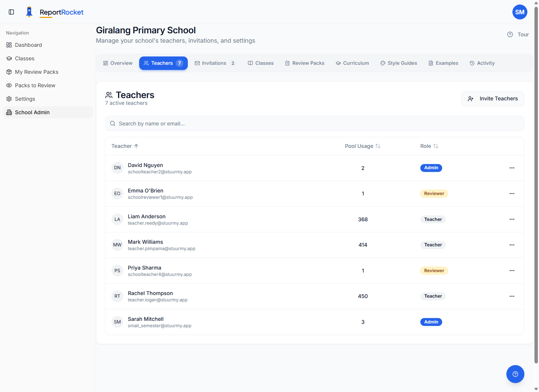Click the Settings gear icon
This screenshot has height=392, width=539.
pos(9,99)
